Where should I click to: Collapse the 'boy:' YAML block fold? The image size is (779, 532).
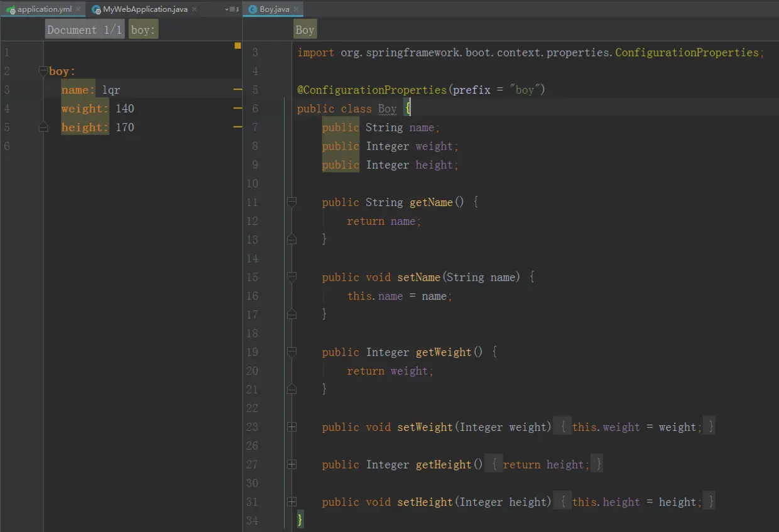43,70
